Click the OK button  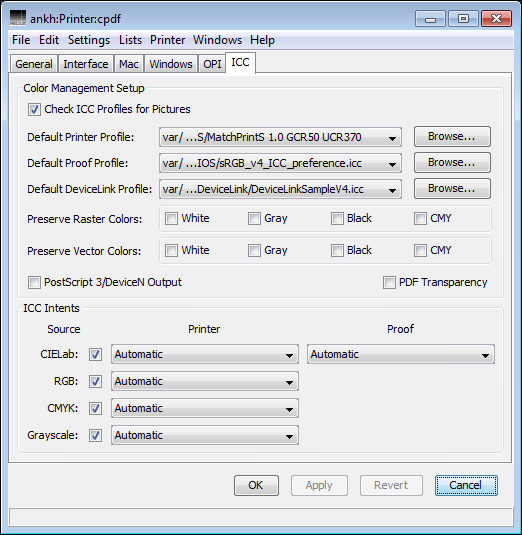click(x=256, y=485)
